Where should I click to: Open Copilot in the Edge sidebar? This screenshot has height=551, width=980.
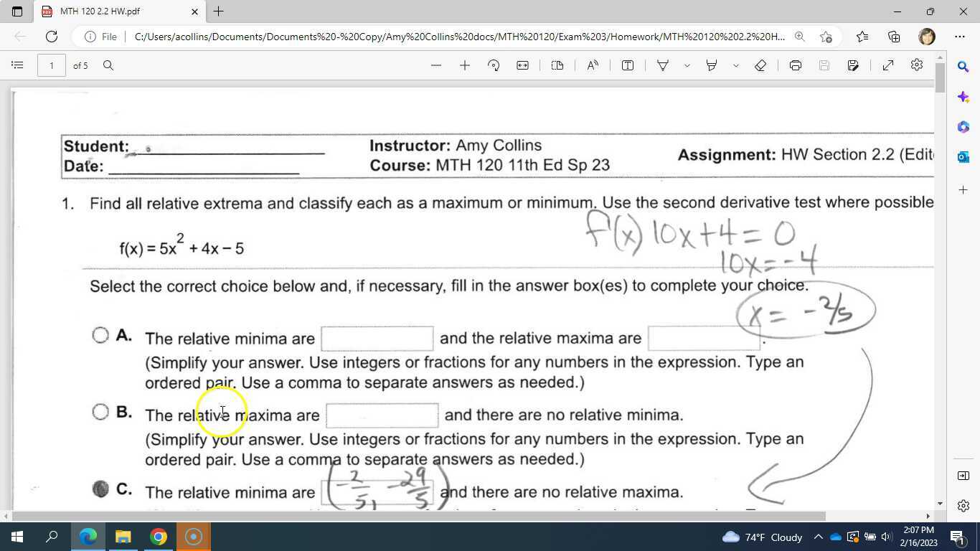point(963,97)
